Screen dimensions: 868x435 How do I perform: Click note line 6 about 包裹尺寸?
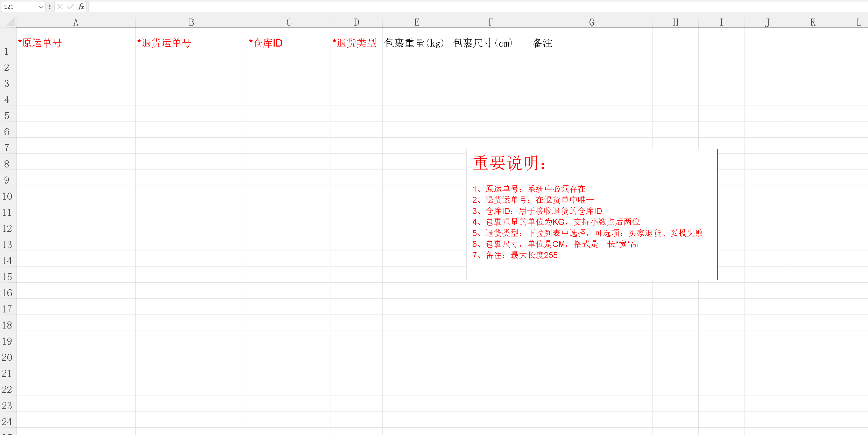[x=555, y=244]
